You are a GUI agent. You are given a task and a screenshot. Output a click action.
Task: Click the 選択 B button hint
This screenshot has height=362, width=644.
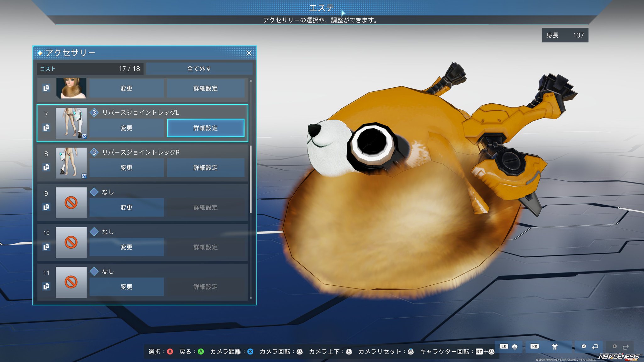click(x=161, y=352)
